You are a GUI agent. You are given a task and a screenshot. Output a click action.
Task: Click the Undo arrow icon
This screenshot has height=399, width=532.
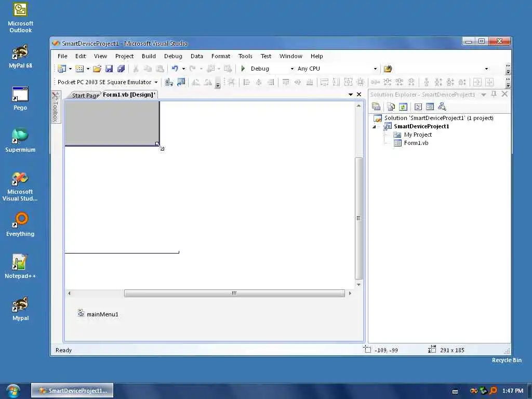click(x=175, y=69)
